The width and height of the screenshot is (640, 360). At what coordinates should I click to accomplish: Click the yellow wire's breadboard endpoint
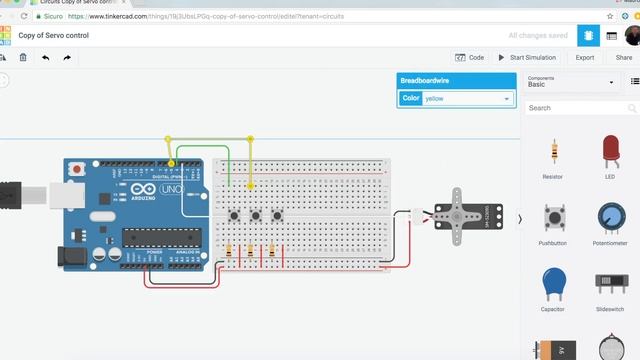click(250, 186)
